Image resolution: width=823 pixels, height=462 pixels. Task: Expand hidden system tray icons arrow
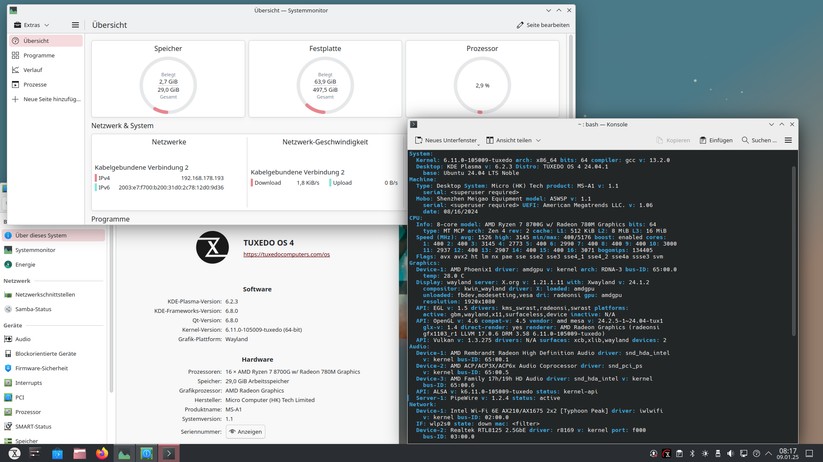pos(768,454)
